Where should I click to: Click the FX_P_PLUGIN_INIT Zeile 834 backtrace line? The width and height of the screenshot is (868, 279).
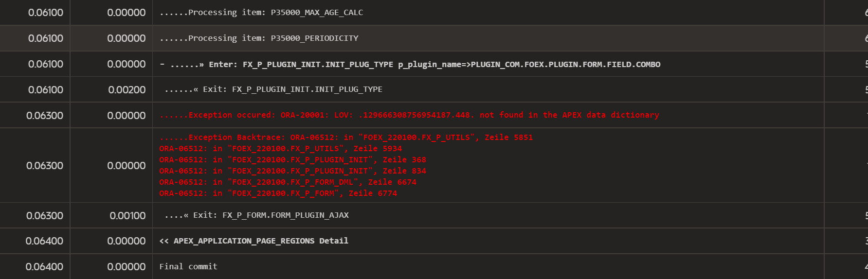point(293,171)
